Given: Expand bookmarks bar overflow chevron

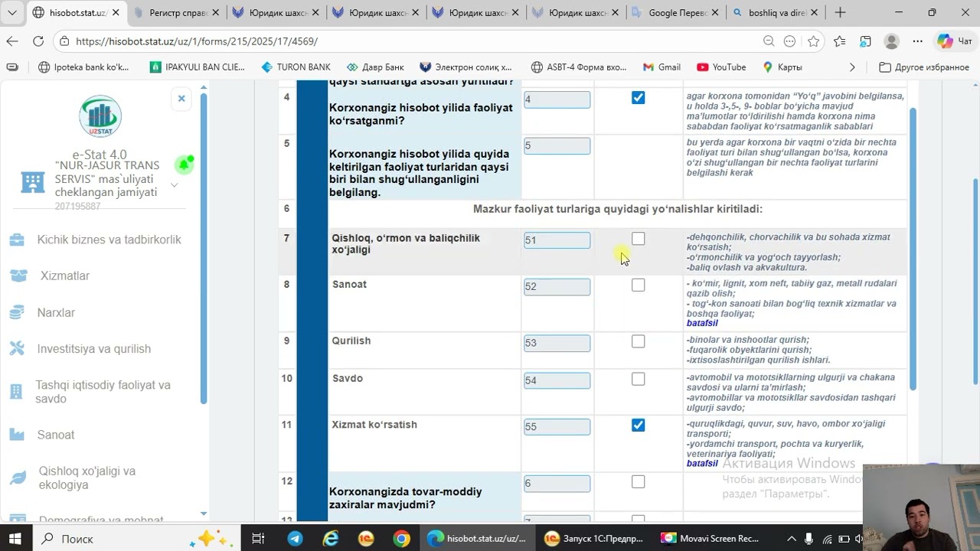Looking at the screenshot, I should coord(852,67).
